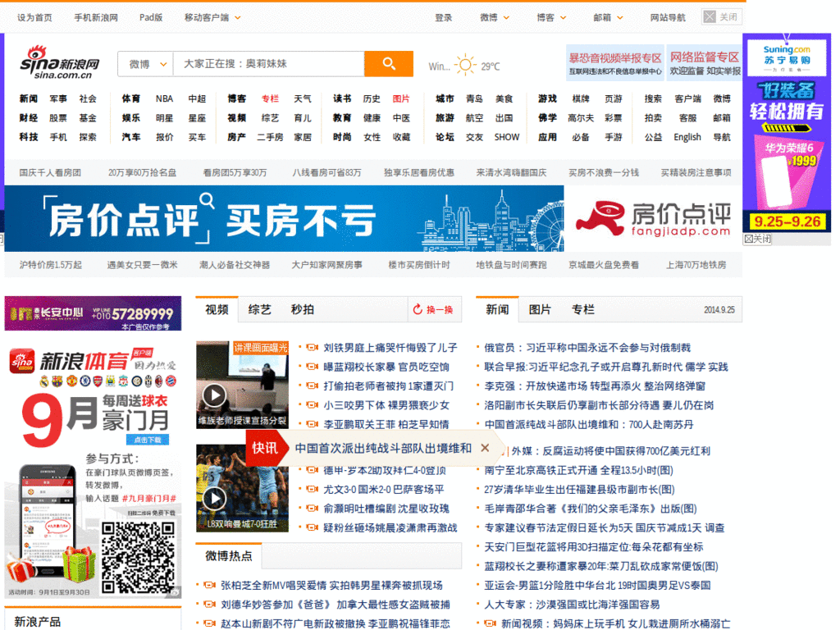Image resolution: width=840 pixels, height=630 pixels.
Task: Switch to the 图片 tab in news panel
Action: [540, 309]
